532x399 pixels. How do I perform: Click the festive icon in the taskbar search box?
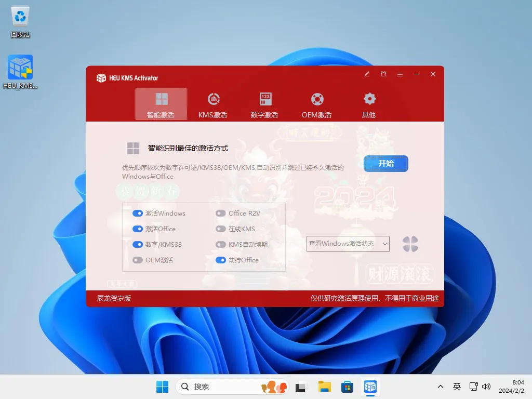point(274,387)
